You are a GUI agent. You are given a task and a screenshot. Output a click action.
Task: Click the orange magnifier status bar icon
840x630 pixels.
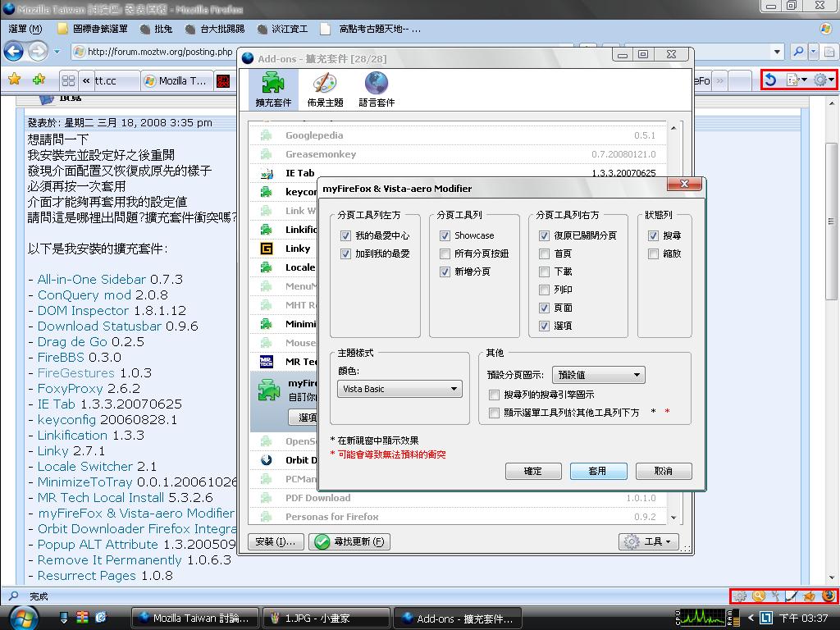[x=758, y=596]
